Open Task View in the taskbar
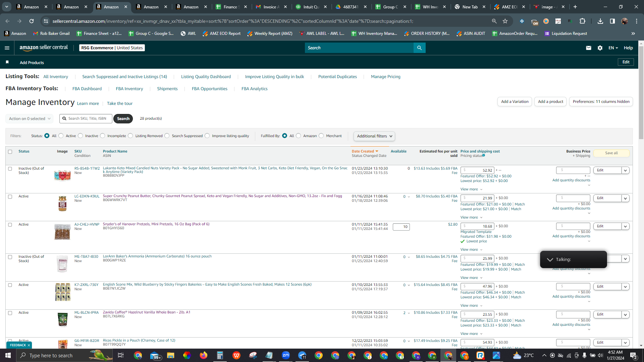The image size is (644, 362). tap(121, 355)
